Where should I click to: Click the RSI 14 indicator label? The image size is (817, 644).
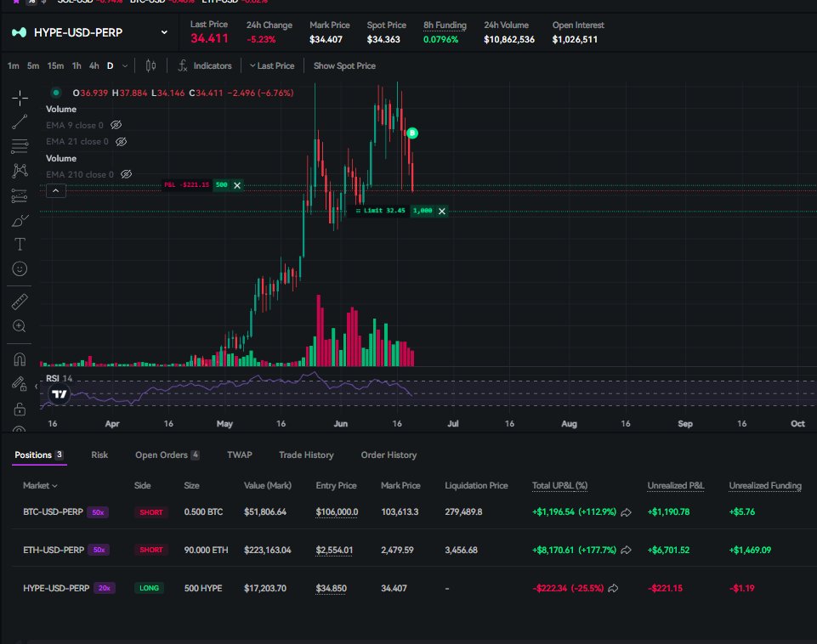point(59,378)
